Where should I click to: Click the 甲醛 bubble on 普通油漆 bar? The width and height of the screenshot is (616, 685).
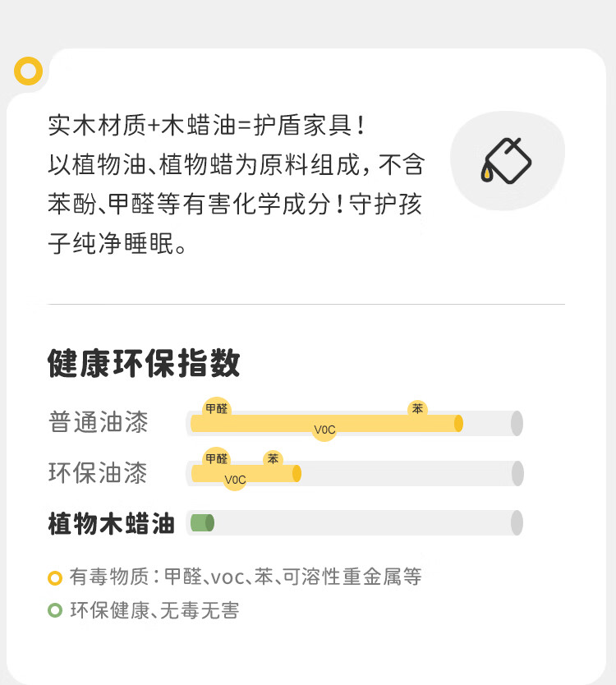[217, 408]
